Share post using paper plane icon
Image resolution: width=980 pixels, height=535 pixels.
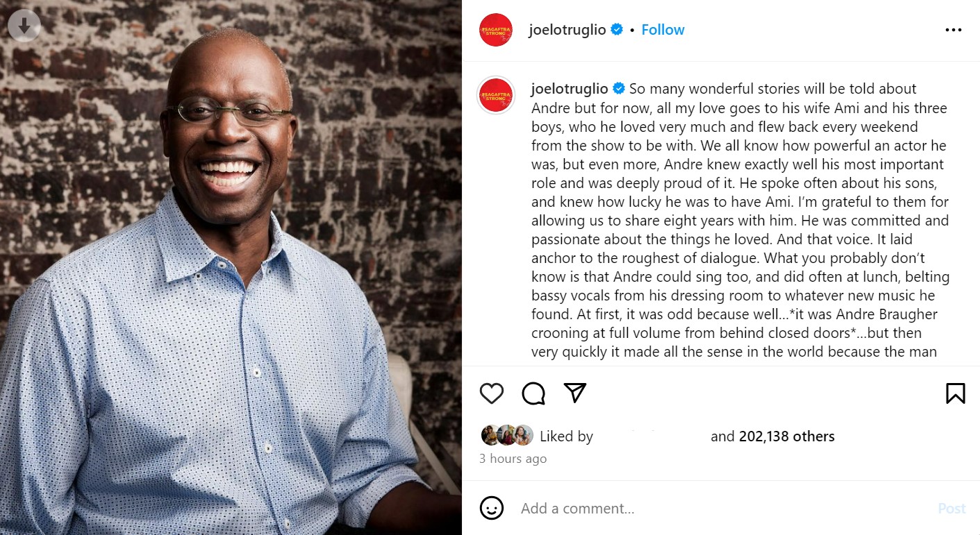pos(575,393)
